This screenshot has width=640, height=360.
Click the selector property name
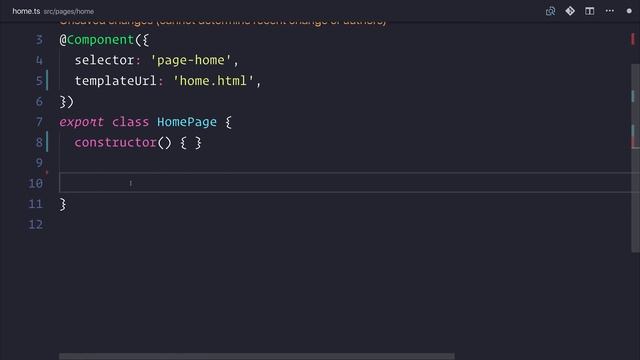point(104,60)
